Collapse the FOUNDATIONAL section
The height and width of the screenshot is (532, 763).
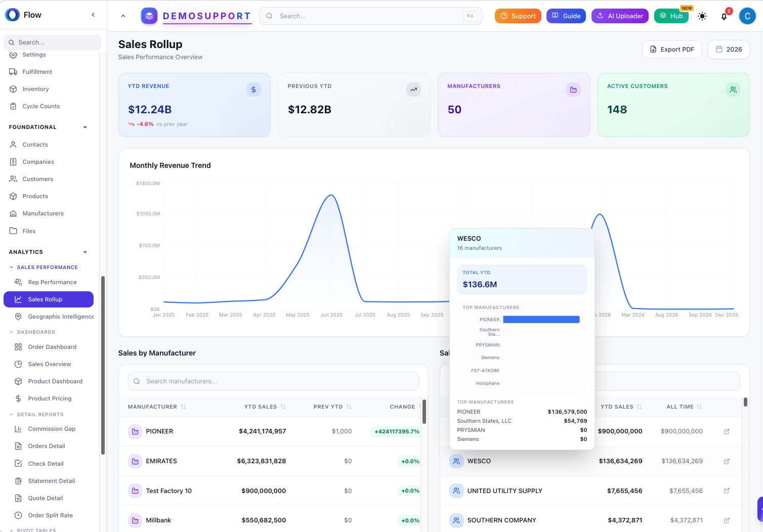click(84, 127)
